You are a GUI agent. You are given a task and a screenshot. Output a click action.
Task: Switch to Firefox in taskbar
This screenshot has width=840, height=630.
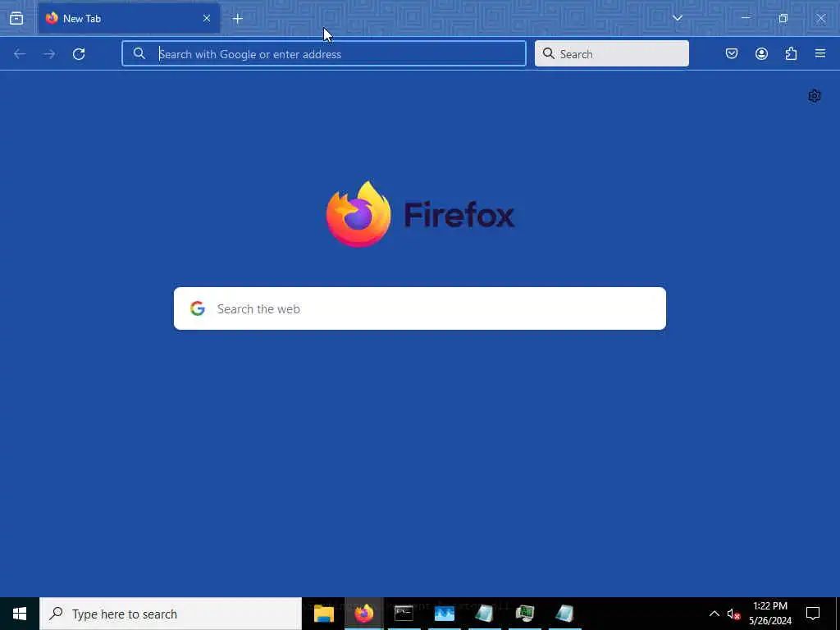pyautogui.click(x=364, y=614)
